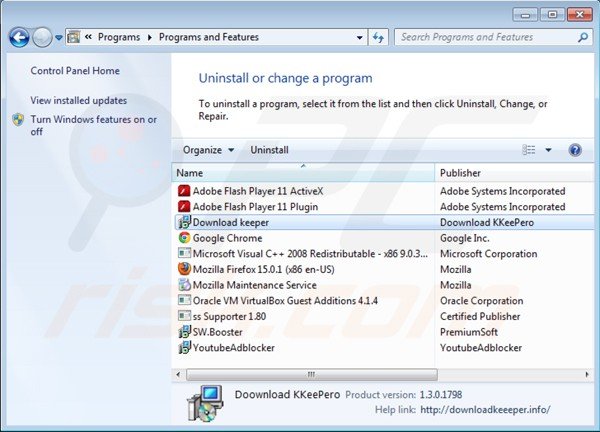Select the Programs and Features breadcrumb
Image resolution: width=600 pixels, height=432 pixels.
coord(209,37)
